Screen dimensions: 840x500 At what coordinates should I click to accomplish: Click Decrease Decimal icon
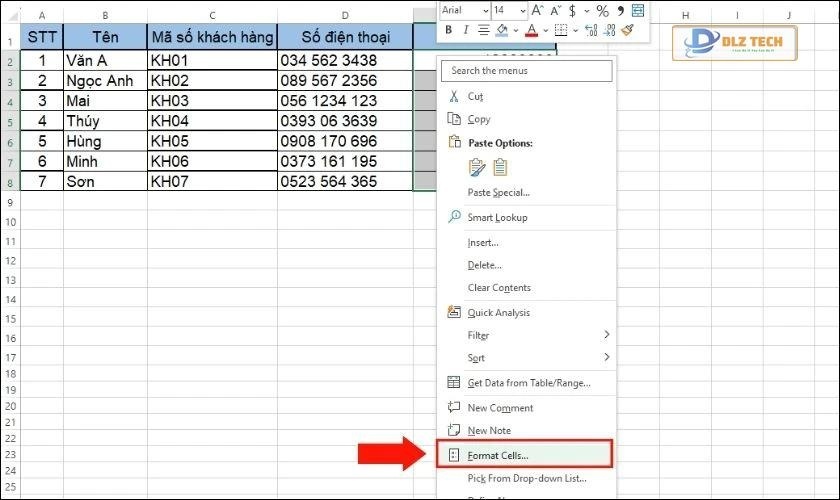click(609, 30)
